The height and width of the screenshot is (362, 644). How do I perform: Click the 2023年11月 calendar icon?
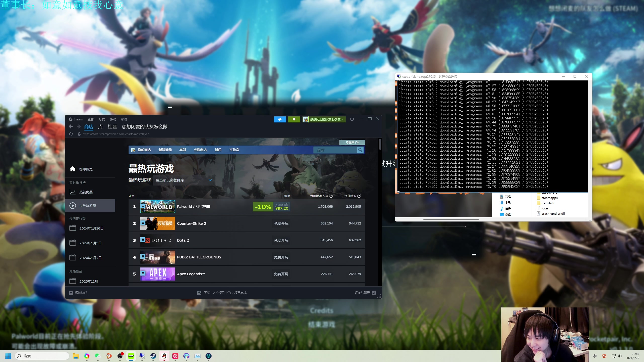(73, 281)
